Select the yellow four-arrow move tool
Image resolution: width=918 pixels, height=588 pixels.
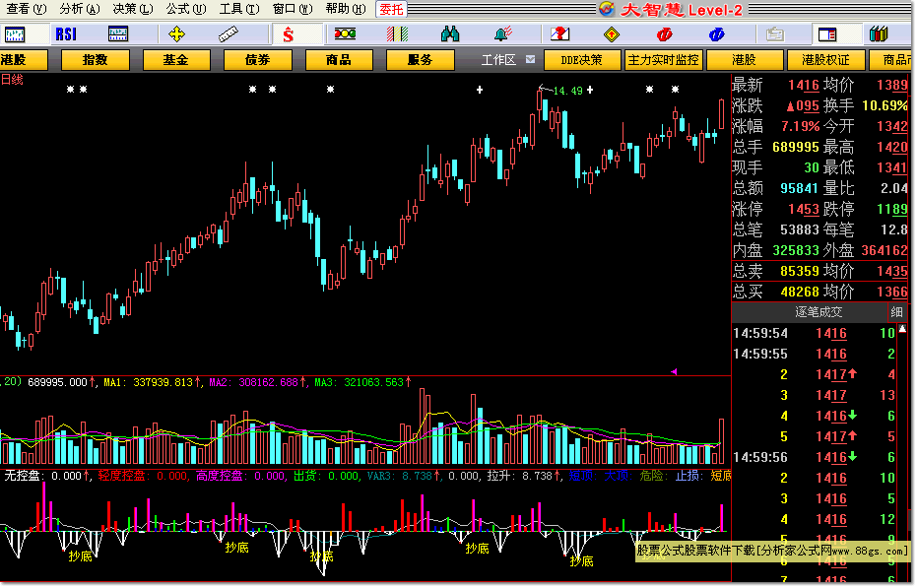coord(176,34)
